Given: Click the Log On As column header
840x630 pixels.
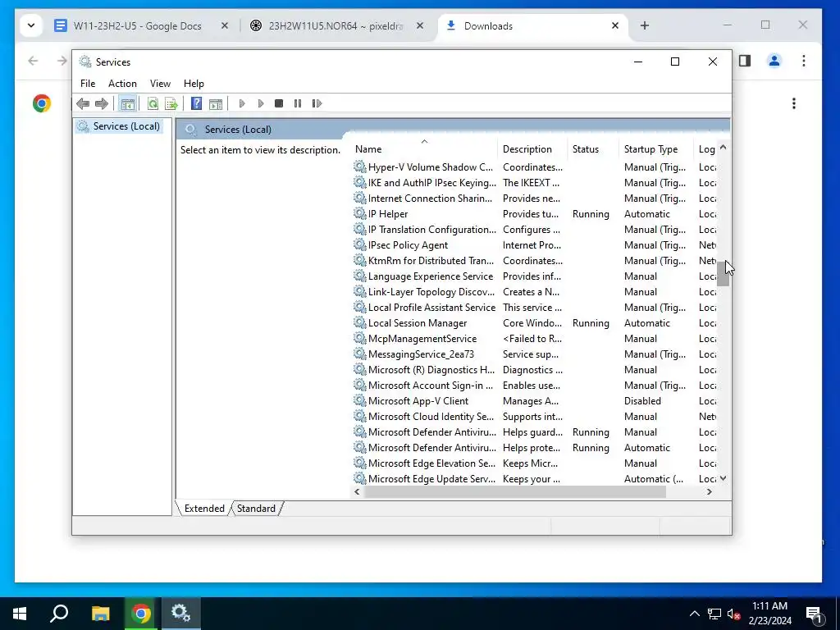Looking at the screenshot, I should pyautogui.click(x=706, y=149).
